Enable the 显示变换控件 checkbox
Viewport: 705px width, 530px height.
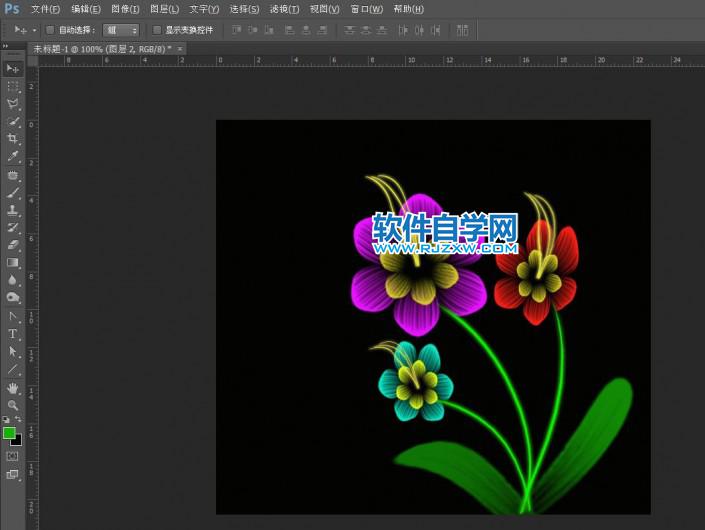click(157, 30)
